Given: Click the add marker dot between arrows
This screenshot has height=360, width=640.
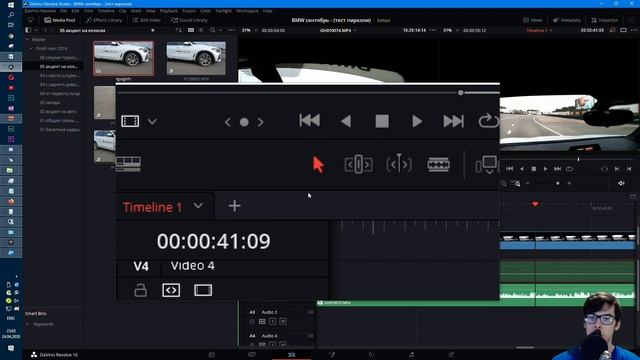Looking at the screenshot, I should point(244,122).
